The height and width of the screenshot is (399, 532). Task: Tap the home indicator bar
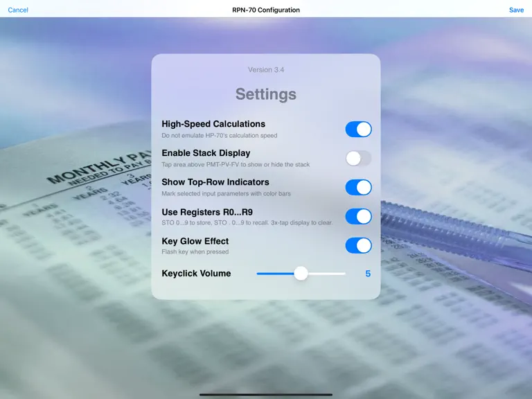(266, 395)
